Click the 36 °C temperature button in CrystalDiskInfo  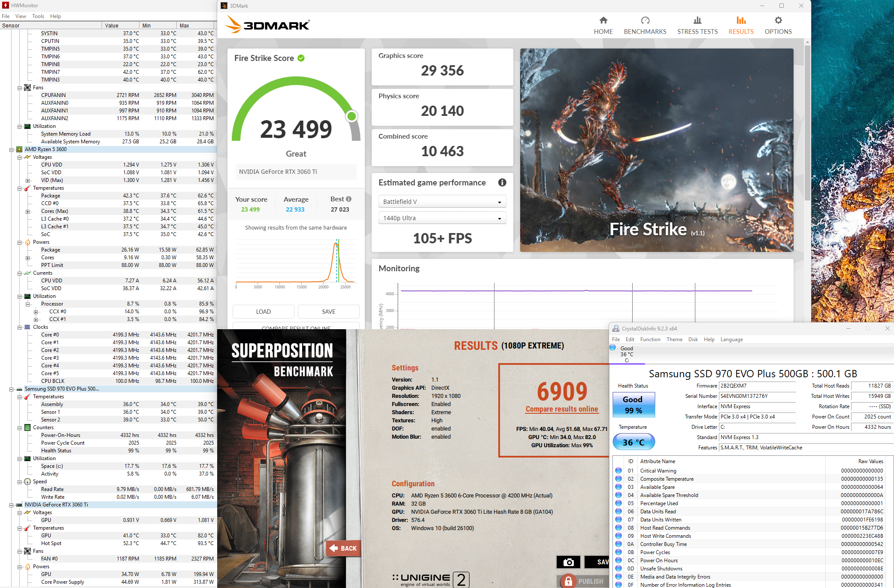pyautogui.click(x=633, y=442)
